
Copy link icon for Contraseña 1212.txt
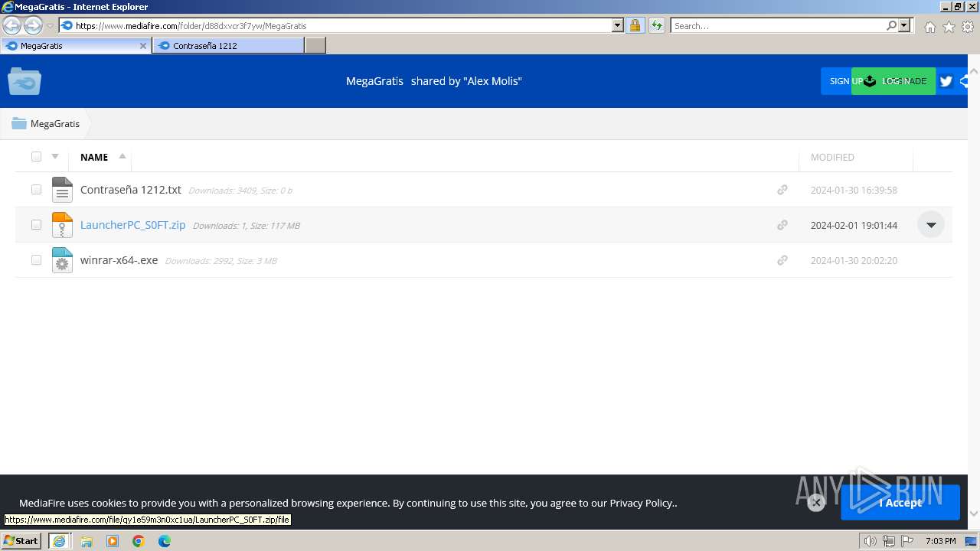782,190
